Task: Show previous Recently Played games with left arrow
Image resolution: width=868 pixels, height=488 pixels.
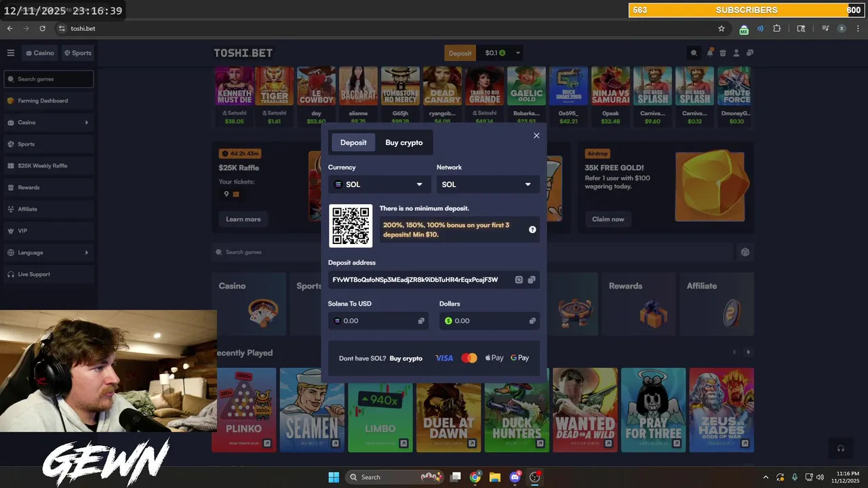Action: pos(734,352)
